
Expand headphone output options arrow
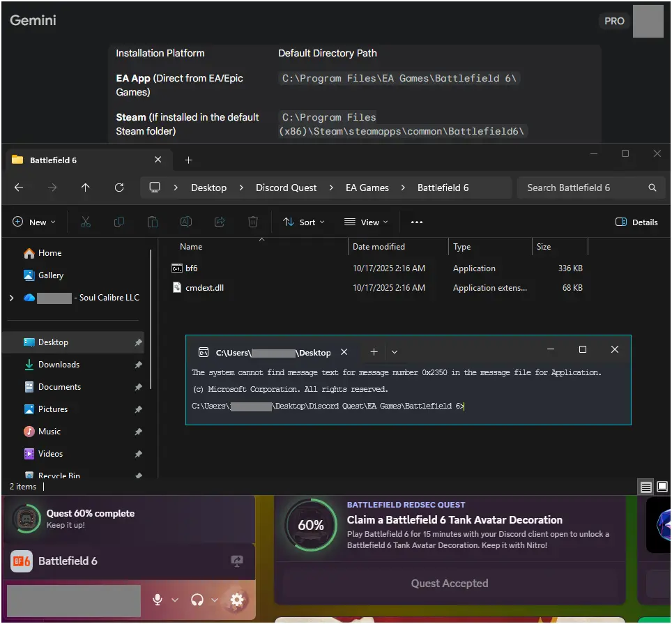(x=214, y=600)
